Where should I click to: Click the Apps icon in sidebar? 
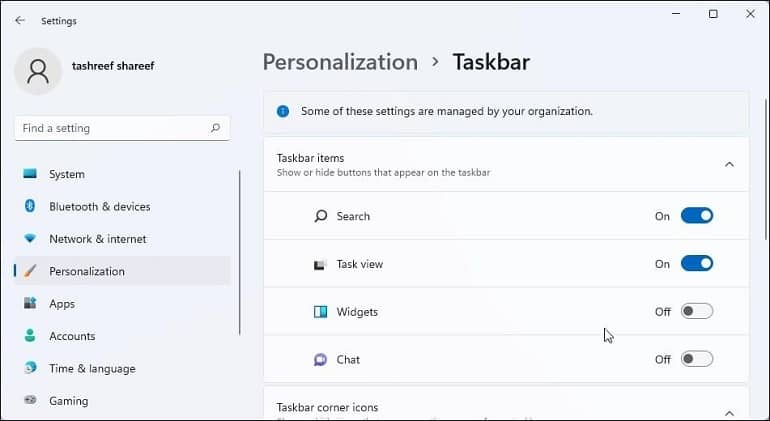pos(30,303)
